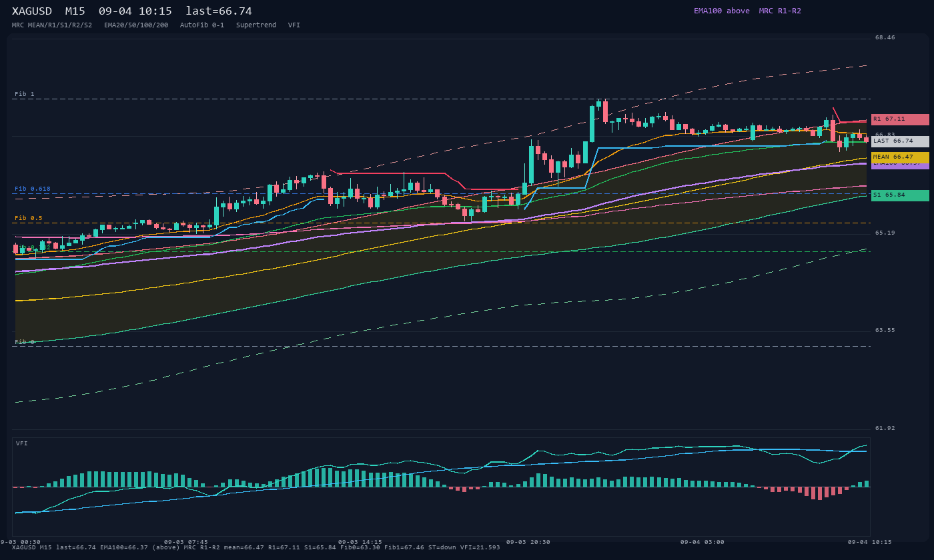
Task: Click the 63.55 price axis label
Action: point(885,330)
